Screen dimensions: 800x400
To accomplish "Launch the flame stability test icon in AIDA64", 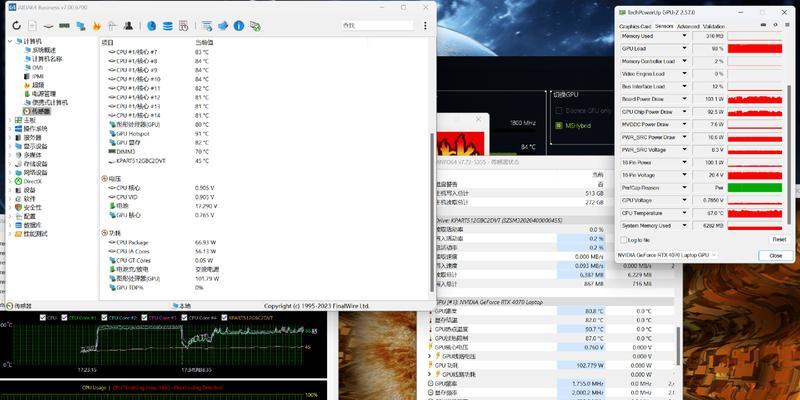I will point(96,26).
